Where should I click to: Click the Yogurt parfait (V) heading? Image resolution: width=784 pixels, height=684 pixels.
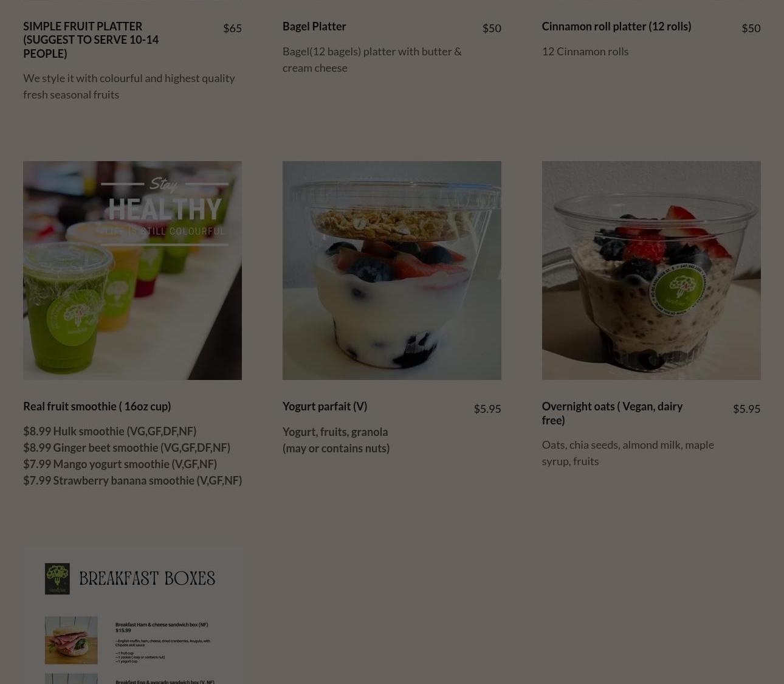click(x=325, y=406)
